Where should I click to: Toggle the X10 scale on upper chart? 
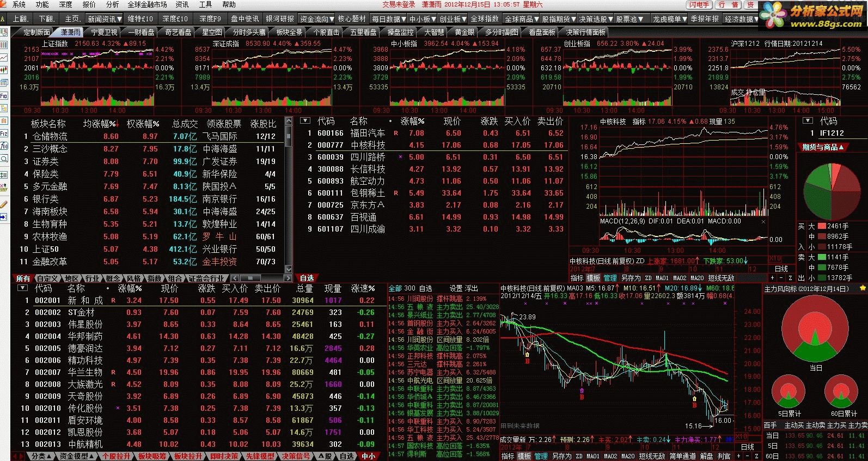point(775,259)
